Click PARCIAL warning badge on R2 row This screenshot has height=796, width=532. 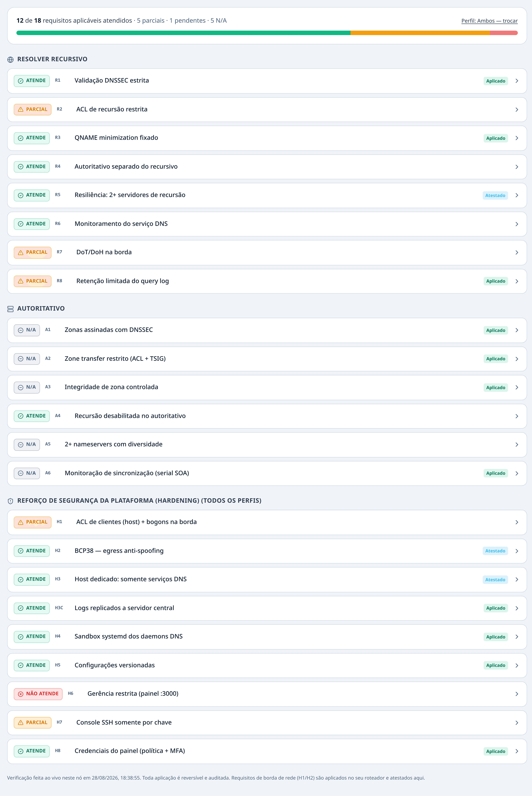pyautogui.click(x=33, y=110)
